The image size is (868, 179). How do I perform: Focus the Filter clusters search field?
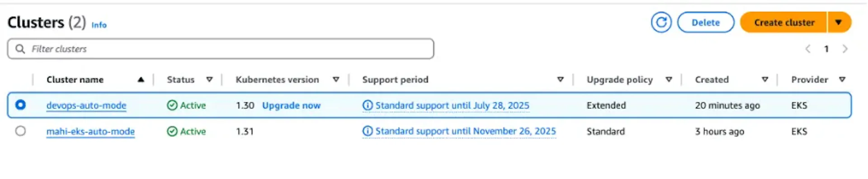coord(221,48)
